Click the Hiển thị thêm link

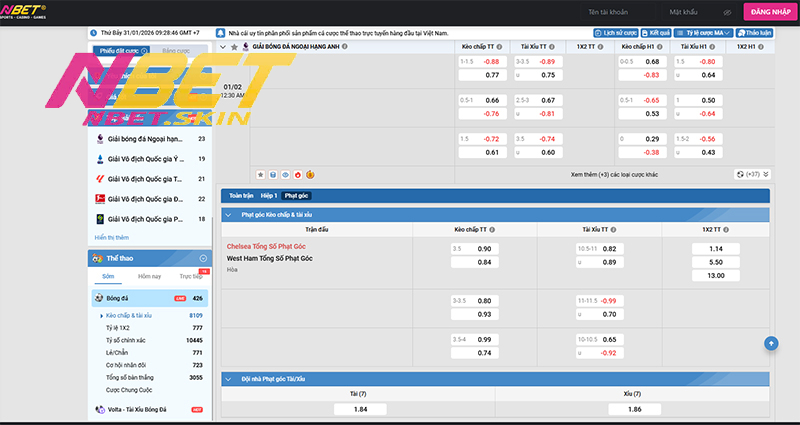point(112,237)
